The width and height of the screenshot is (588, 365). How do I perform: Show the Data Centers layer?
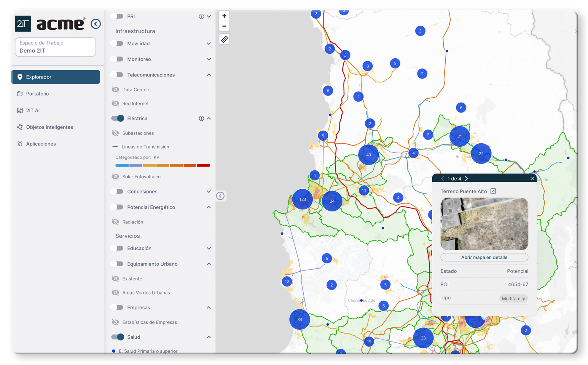pos(115,89)
